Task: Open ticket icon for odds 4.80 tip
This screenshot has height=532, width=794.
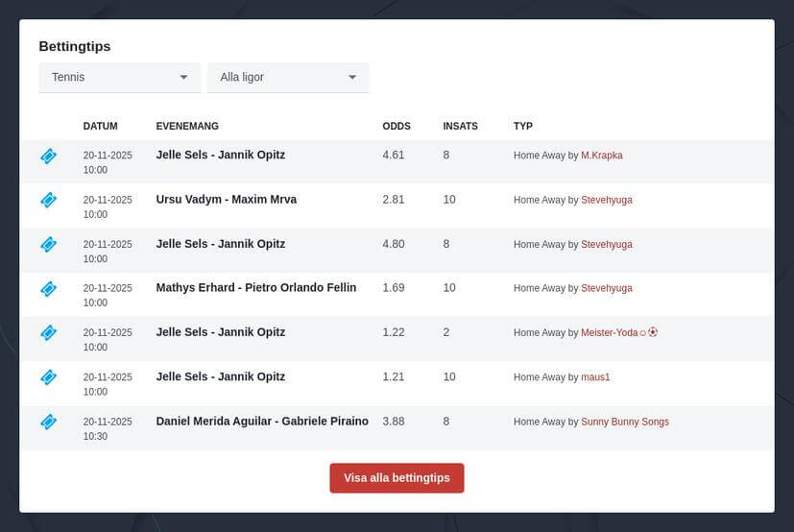Action: coord(48,244)
